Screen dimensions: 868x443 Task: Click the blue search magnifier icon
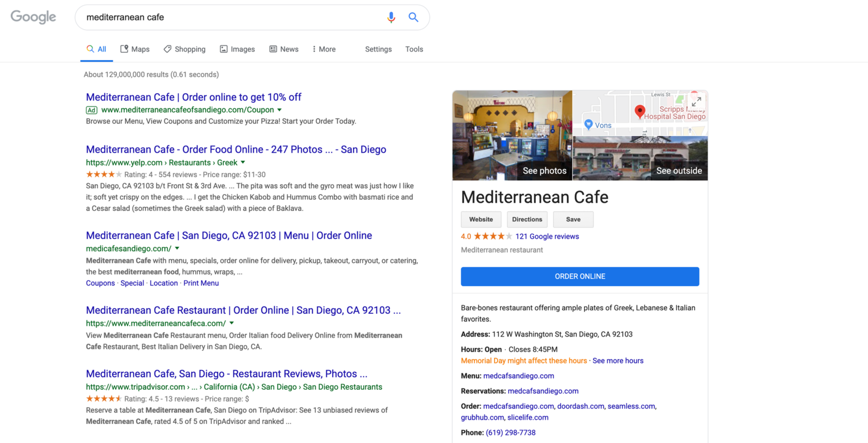(413, 17)
